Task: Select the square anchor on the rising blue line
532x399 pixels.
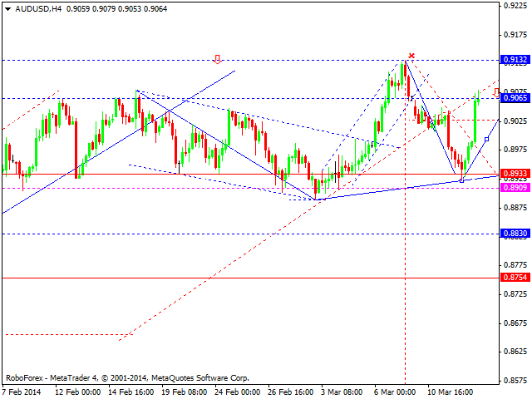Action: click(486, 139)
